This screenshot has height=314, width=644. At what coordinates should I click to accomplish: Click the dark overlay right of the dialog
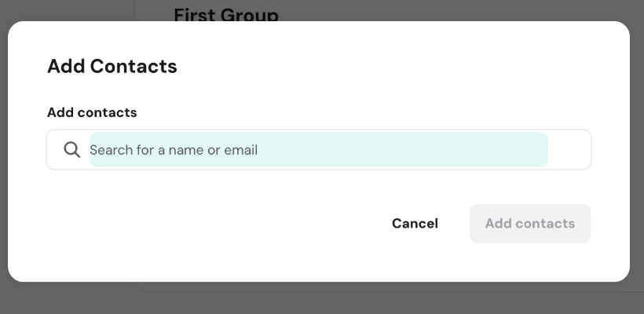coord(637,157)
